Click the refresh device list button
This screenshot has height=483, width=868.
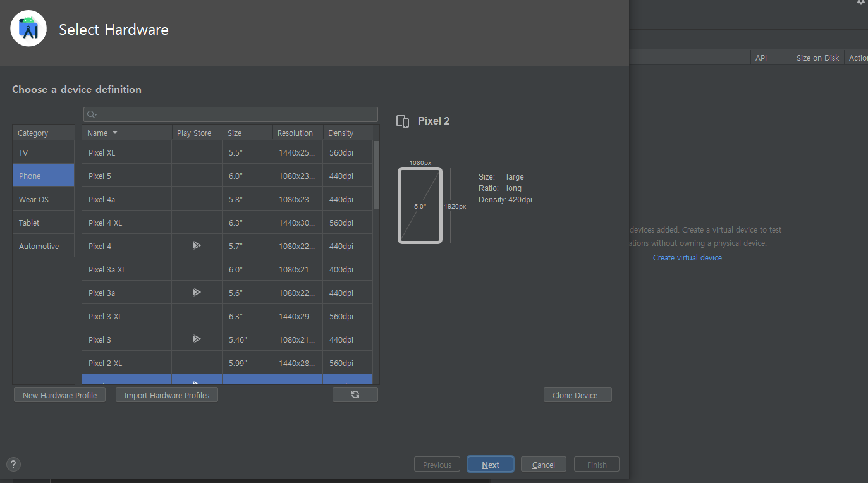(355, 394)
